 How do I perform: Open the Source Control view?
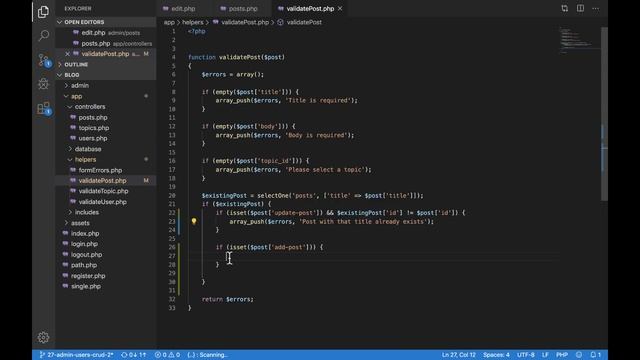click(x=43, y=60)
